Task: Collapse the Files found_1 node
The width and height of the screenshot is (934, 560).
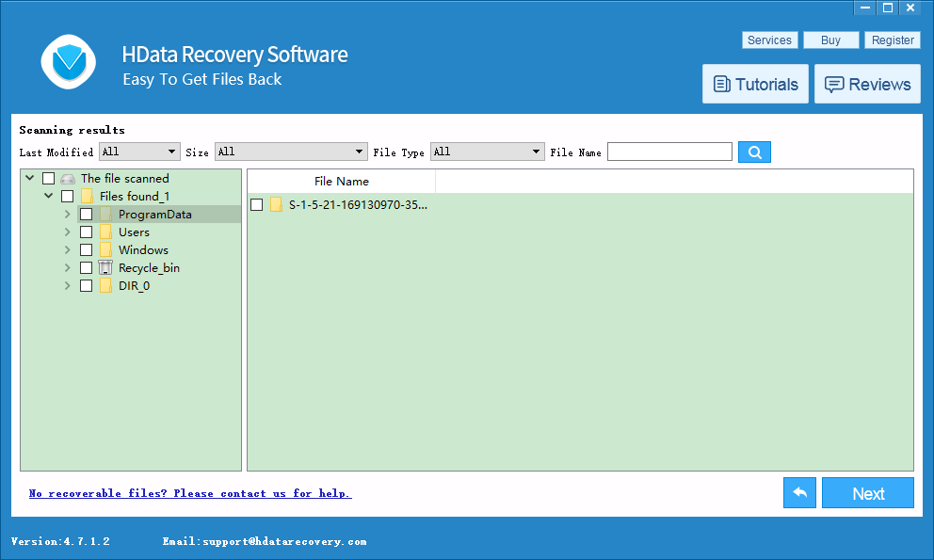Action: (49, 196)
